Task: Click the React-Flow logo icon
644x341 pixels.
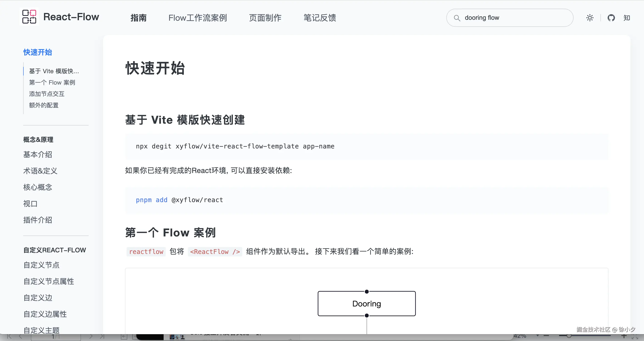Action: click(x=29, y=17)
